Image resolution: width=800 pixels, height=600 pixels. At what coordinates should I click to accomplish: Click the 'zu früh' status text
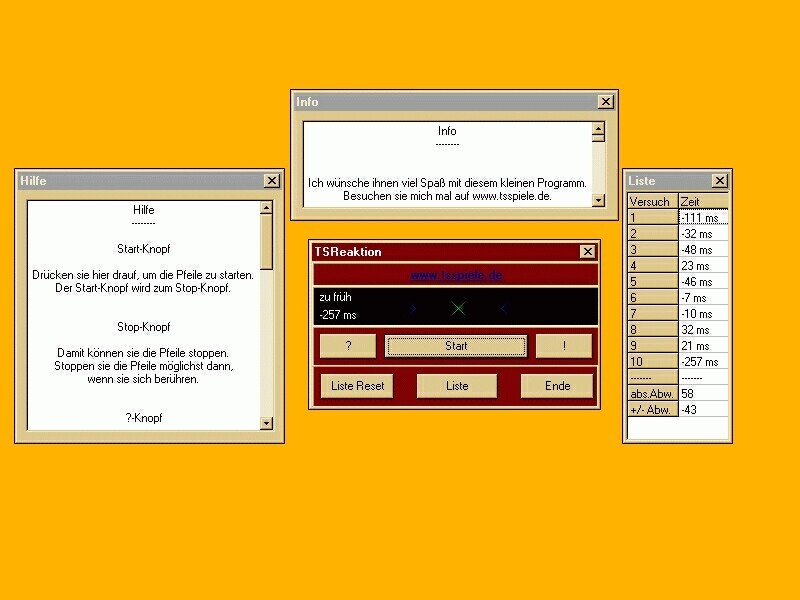(335, 297)
